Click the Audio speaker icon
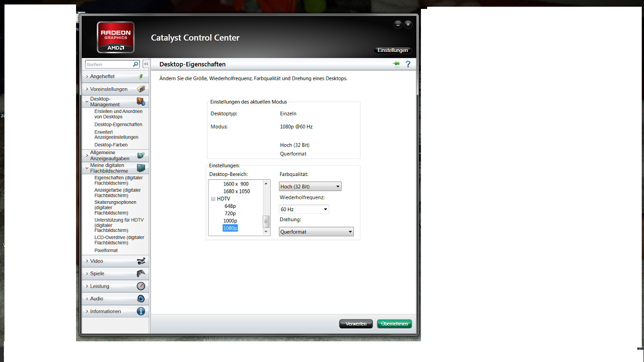644x362 pixels. 141,299
